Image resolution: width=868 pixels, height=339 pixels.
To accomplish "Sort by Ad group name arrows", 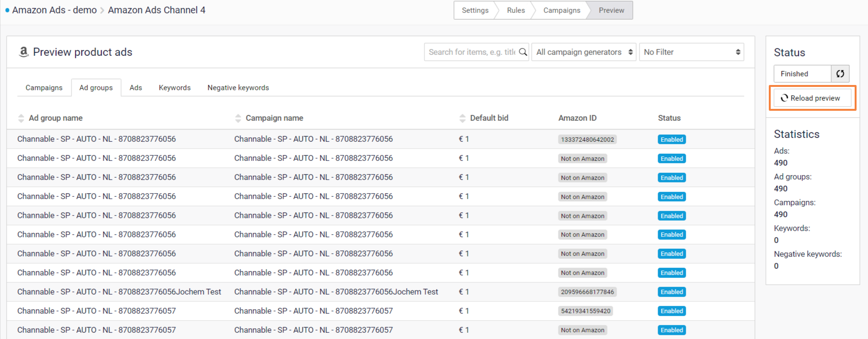I will [21, 118].
